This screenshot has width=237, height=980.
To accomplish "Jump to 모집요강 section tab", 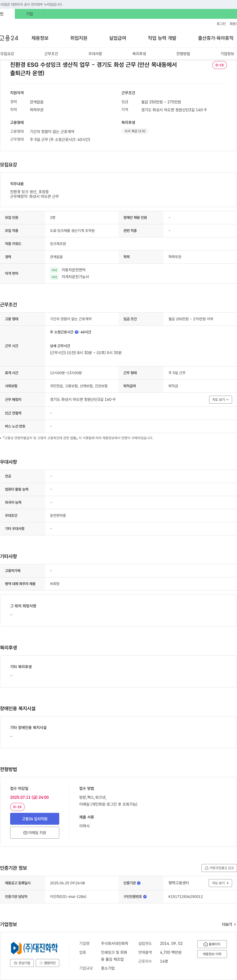I will 7,54.
